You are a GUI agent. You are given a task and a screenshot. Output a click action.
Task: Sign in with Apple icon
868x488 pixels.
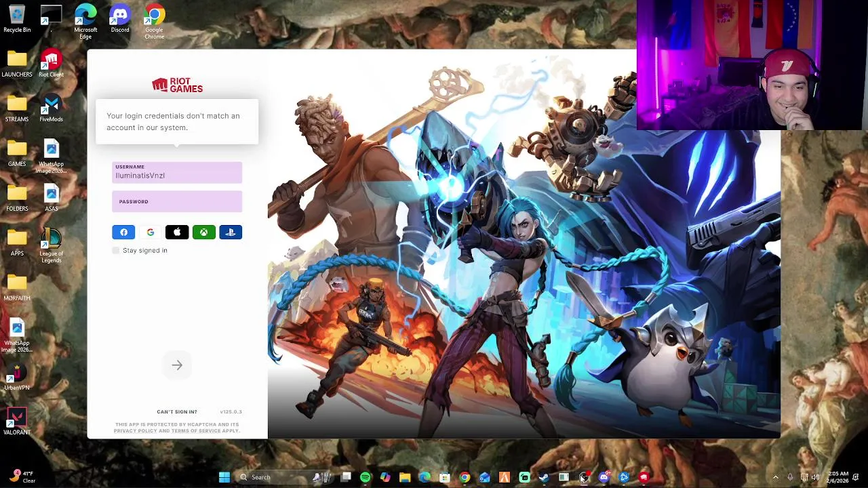pos(177,232)
